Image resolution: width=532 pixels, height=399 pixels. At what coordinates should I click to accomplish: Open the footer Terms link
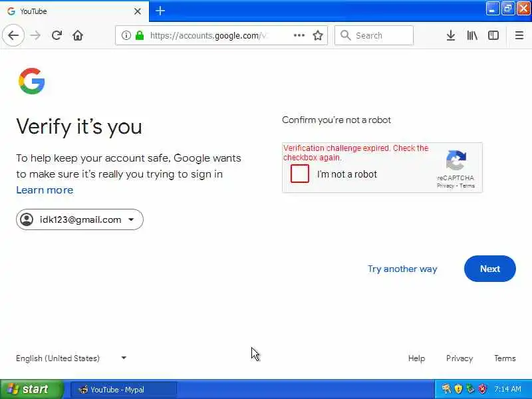[505, 358]
